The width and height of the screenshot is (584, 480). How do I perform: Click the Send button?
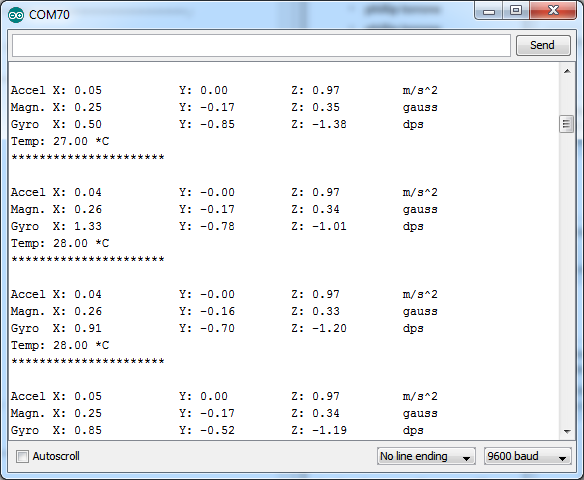[543, 45]
